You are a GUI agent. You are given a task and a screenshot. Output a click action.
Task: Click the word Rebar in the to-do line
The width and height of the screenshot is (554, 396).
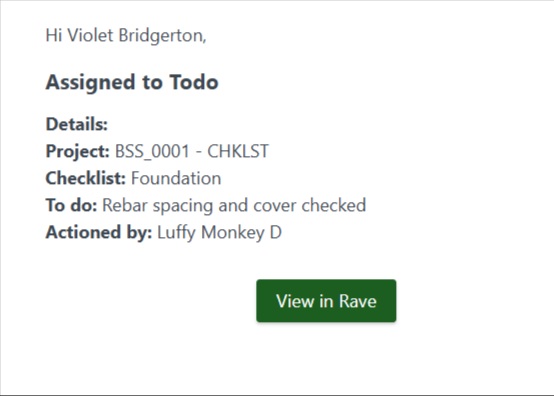point(125,205)
